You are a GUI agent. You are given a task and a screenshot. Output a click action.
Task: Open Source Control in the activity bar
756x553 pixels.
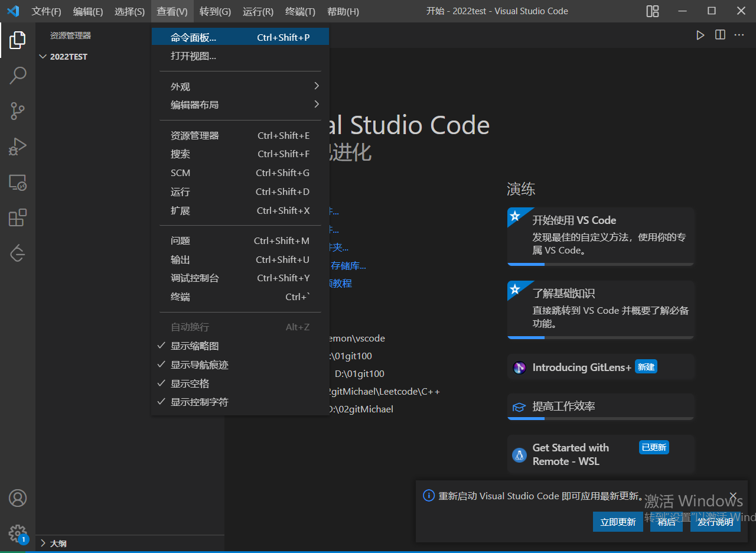pyautogui.click(x=18, y=110)
